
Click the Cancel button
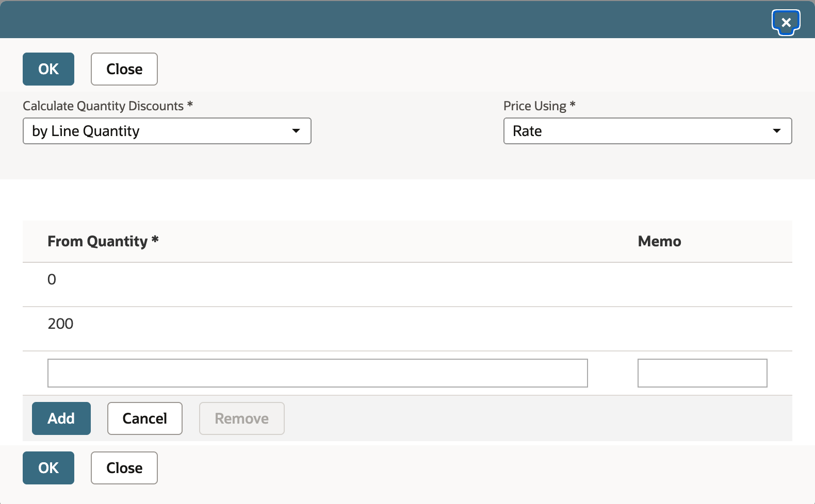pyautogui.click(x=145, y=418)
